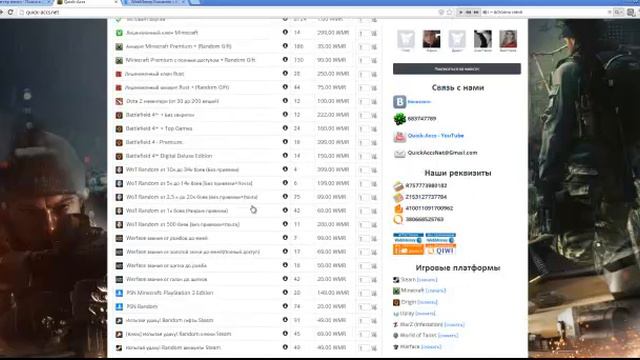Click the mail envelope icon

point(400,153)
